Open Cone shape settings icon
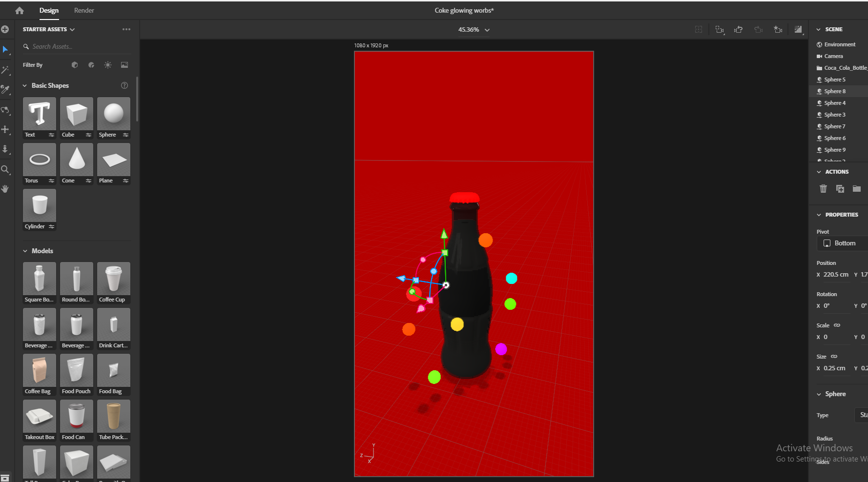Image resolution: width=868 pixels, height=482 pixels. (x=88, y=181)
